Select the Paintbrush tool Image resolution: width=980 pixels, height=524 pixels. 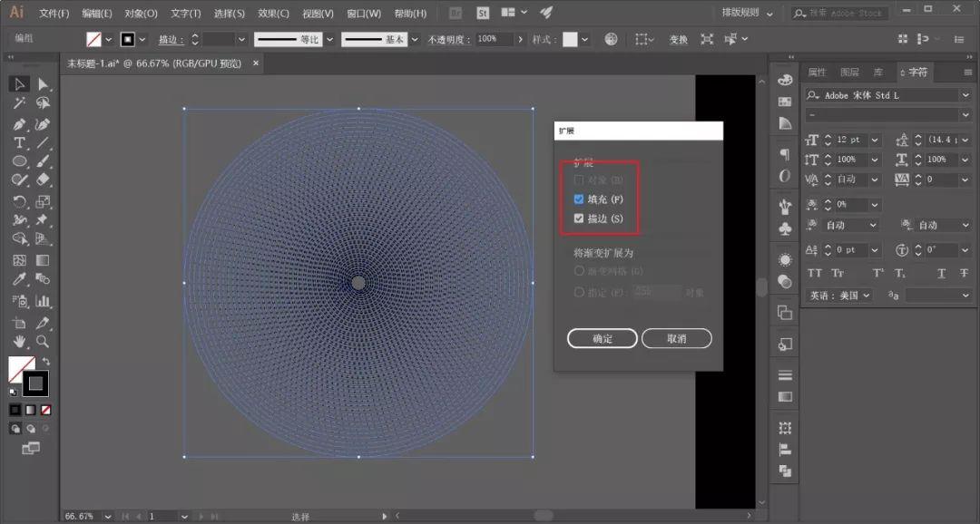pos(43,161)
